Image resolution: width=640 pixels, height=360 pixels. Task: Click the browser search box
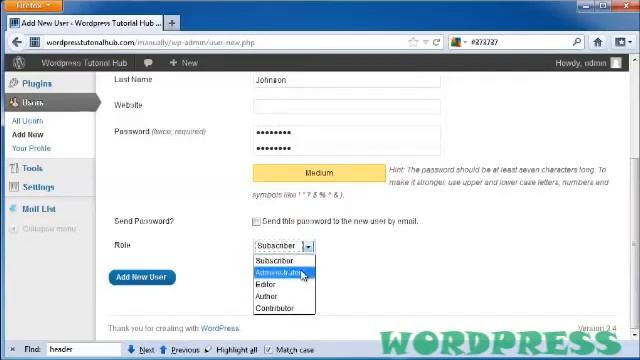point(520,42)
